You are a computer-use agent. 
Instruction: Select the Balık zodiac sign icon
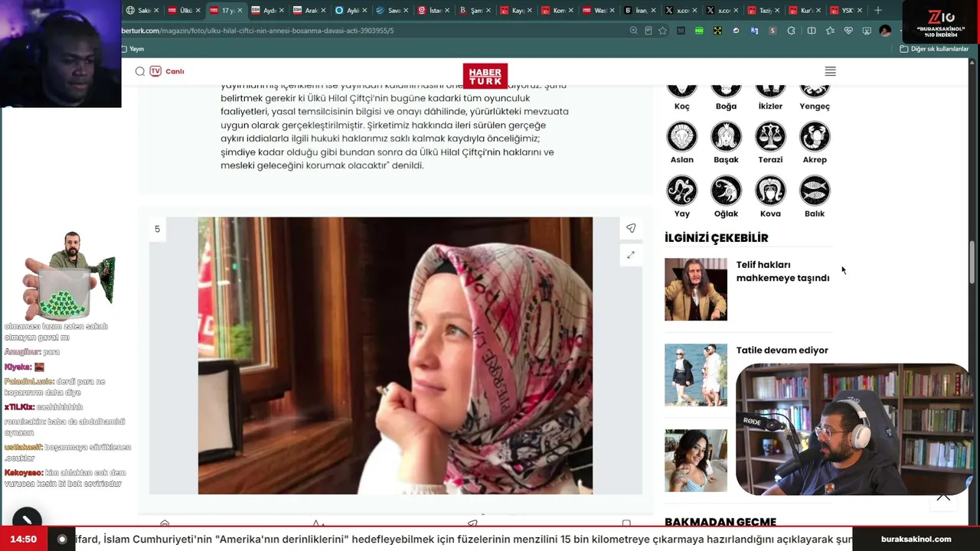click(x=815, y=191)
